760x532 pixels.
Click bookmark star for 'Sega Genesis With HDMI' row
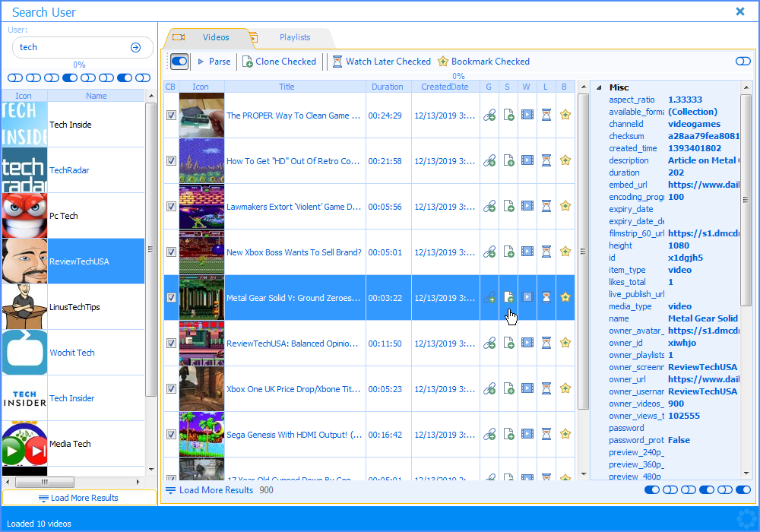pos(565,434)
